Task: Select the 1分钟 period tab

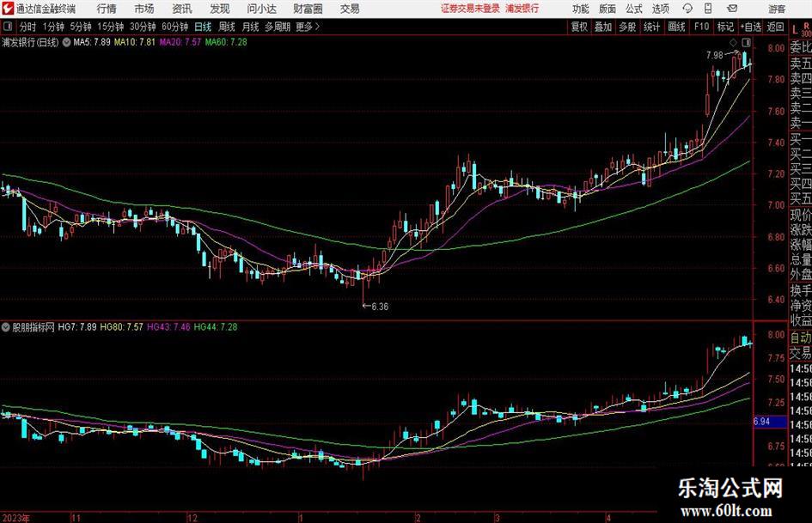Action: click(x=53, y=27)
